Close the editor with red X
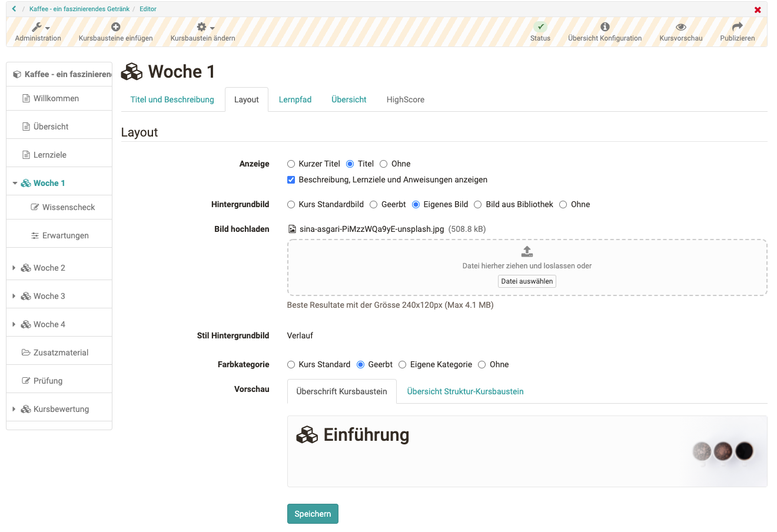The height and width of the screenshot is (532, 777). tap(758, 10)
